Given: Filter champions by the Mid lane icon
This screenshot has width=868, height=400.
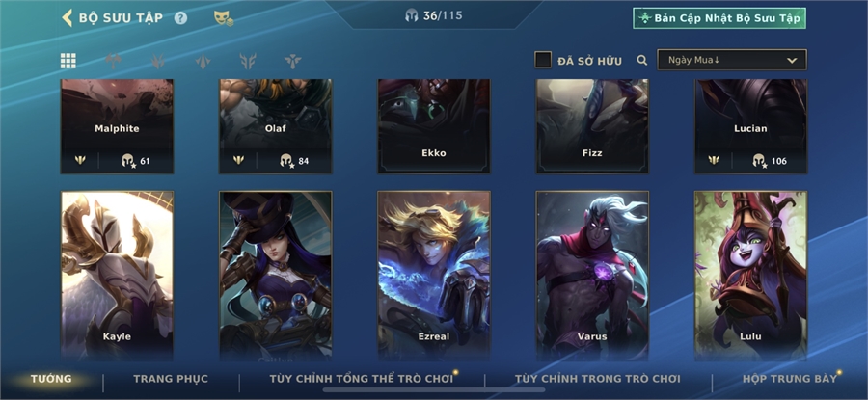Looking at the screenshot, I should pyautogui.click(x=203, y=61).
